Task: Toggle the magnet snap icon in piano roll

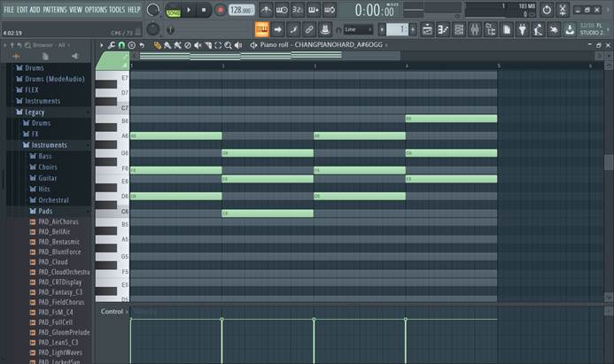Action: tap(121, 45)
